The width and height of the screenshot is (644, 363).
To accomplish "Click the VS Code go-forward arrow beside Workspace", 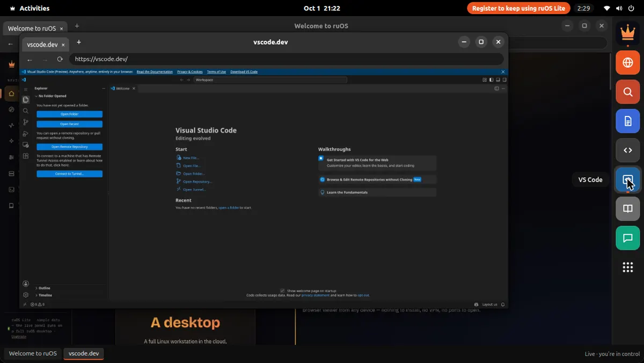I will pyautogui.click(x=188, y=80).
